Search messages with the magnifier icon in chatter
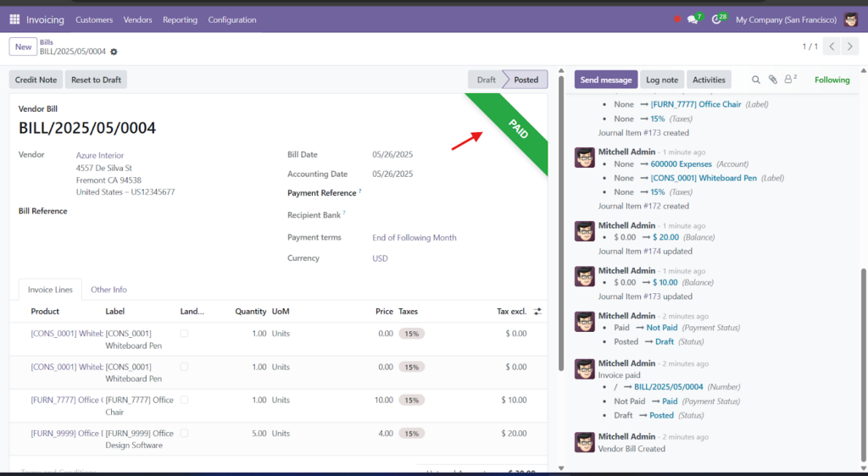868x476 pixels. (x=756, y=80)
